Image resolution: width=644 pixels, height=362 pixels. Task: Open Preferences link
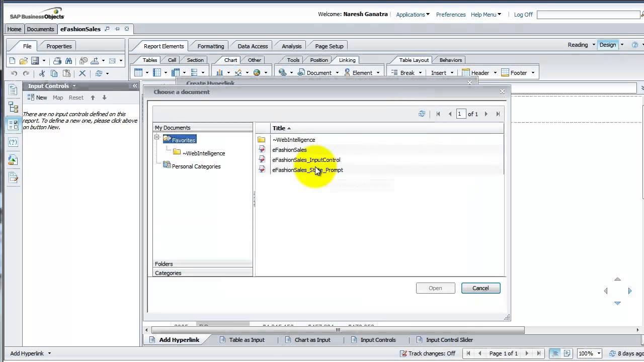click(450, 15)
